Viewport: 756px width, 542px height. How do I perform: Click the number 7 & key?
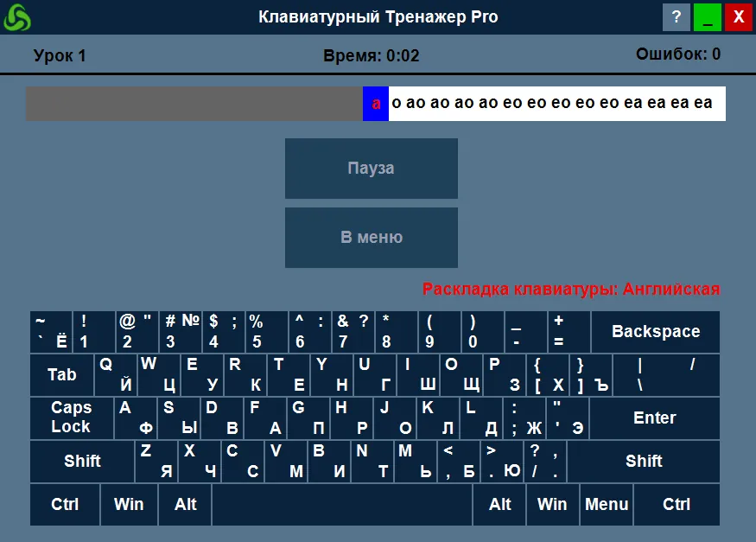(353, 331)
